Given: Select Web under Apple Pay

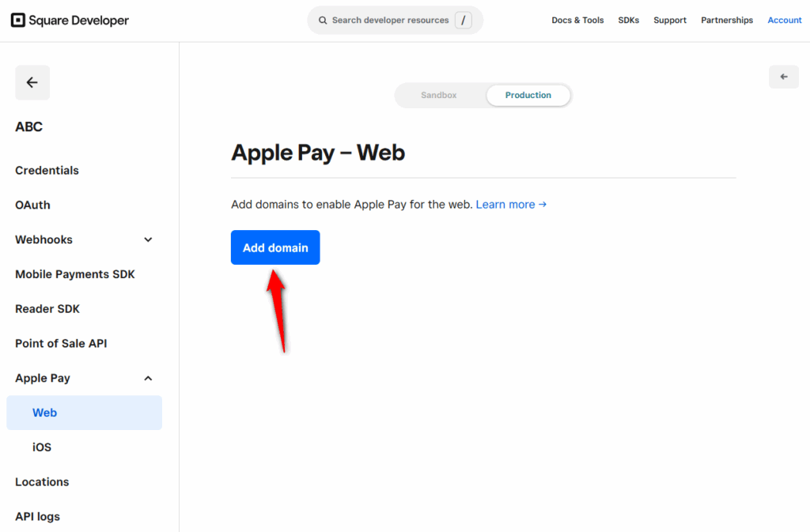Looking at the screenshot, I should click(84, 413).
